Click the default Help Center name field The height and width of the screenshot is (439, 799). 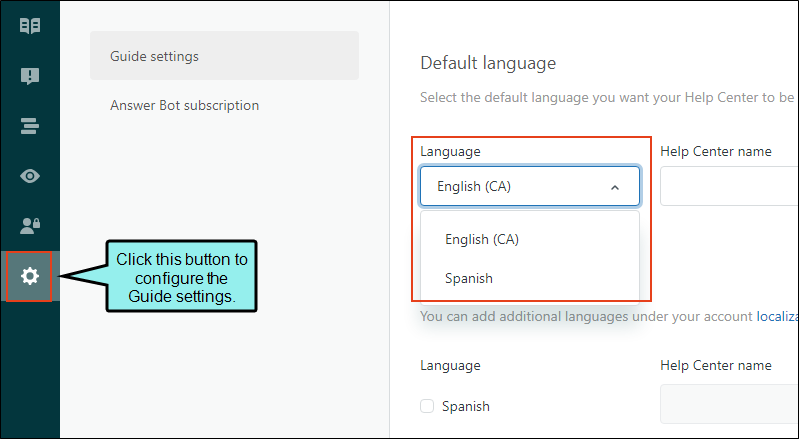tap(730, 186)
